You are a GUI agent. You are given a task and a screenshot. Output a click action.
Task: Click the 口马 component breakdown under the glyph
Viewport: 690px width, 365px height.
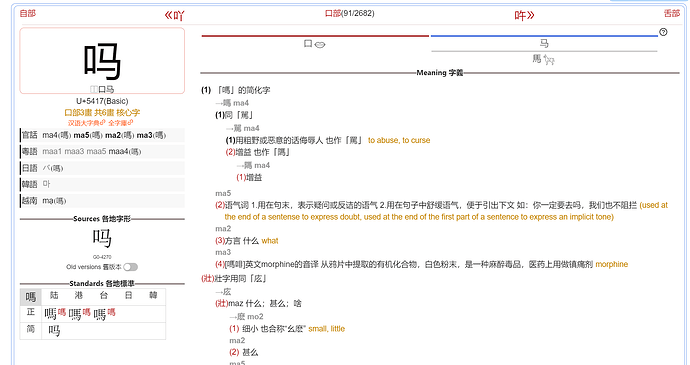tap(102, 89)
